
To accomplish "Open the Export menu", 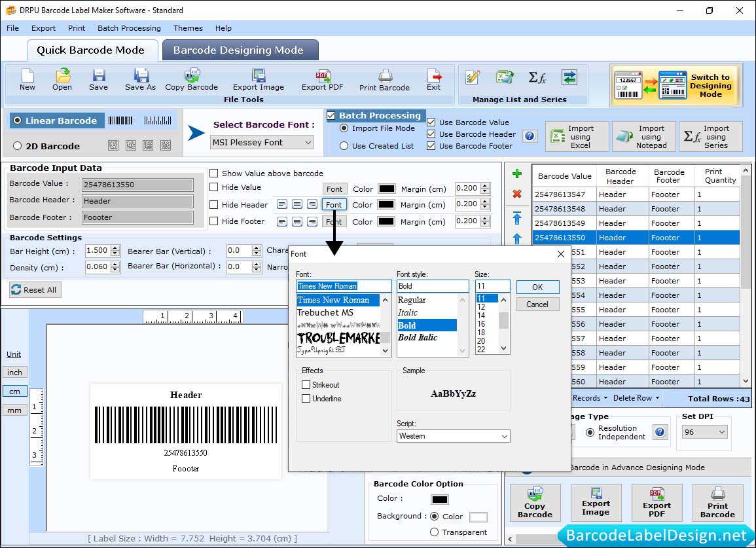I will tap(43, 28).
